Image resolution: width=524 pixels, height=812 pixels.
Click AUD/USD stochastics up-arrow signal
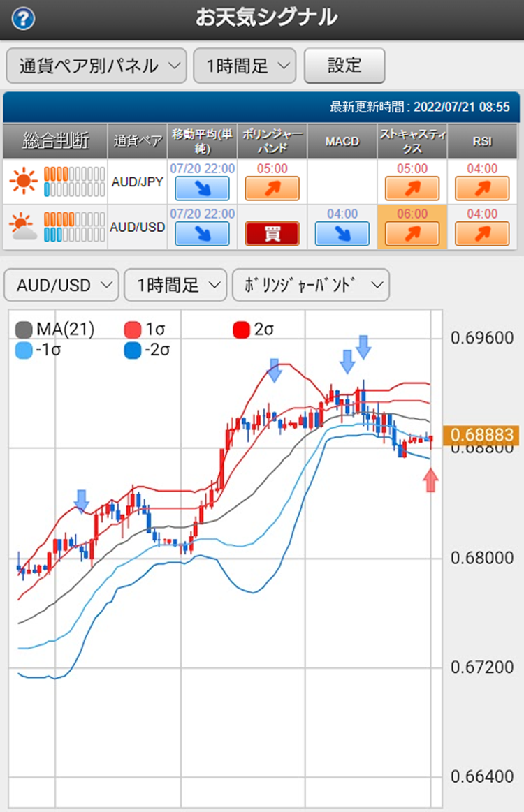point(412,234)
